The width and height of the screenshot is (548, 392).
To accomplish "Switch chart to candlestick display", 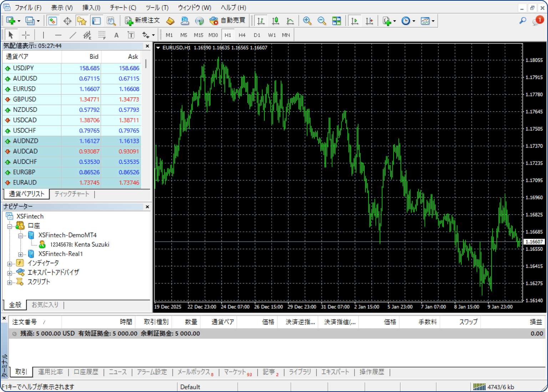I will click(275, 21).
